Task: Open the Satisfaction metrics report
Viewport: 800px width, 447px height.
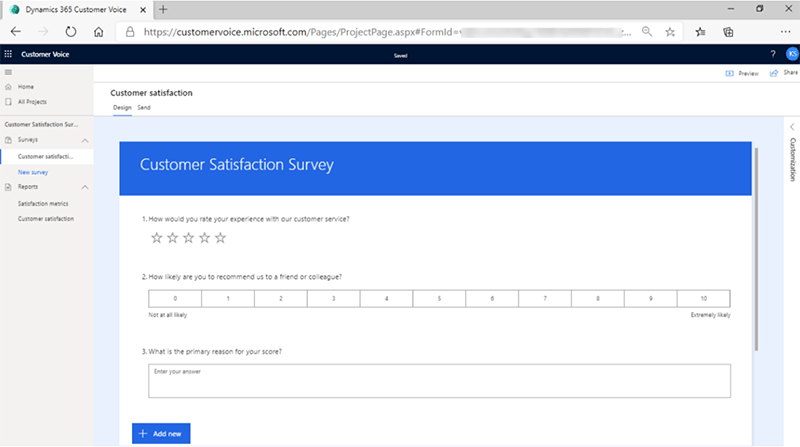Action: (x=43, y=204)
